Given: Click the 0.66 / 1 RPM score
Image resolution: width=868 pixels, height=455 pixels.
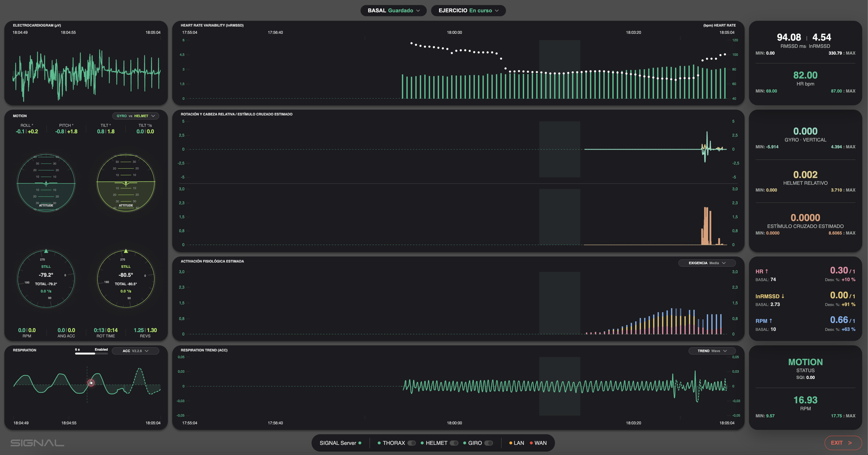Looking at the screenshot, I should (x=842, y=320).
